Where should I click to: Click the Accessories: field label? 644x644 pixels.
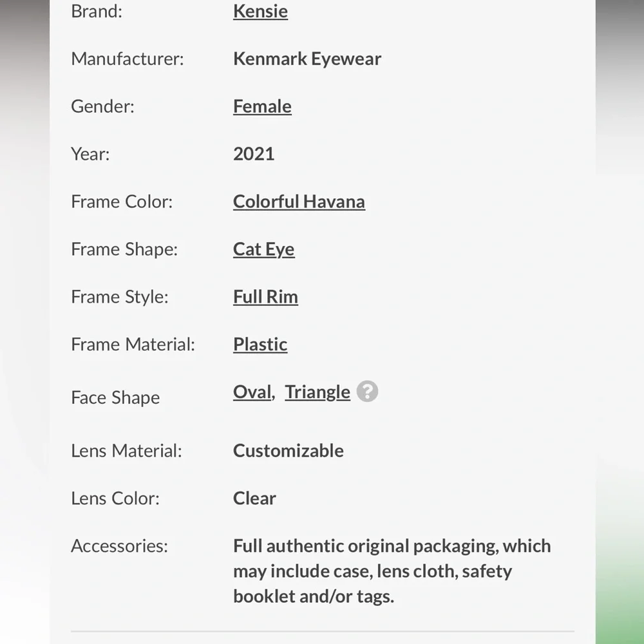120,546
